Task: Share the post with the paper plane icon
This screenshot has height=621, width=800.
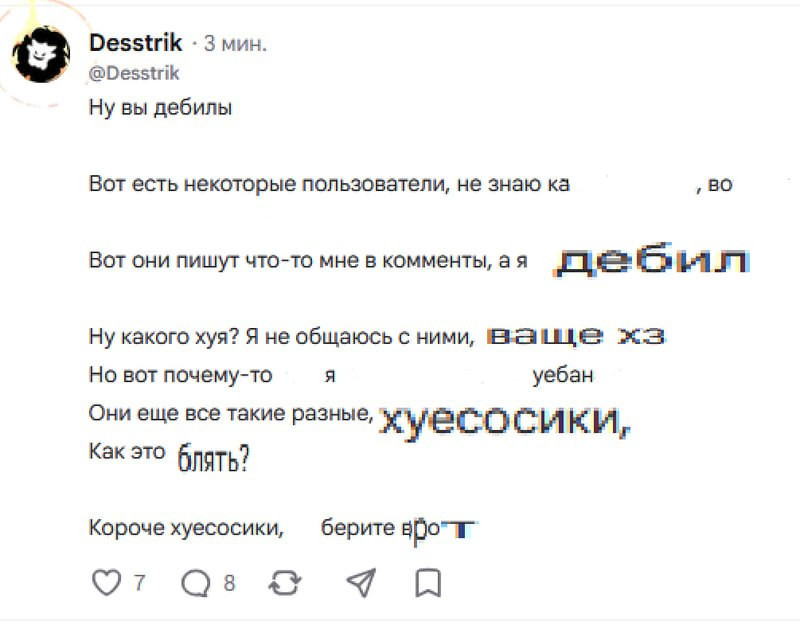Action: [361, 583]
